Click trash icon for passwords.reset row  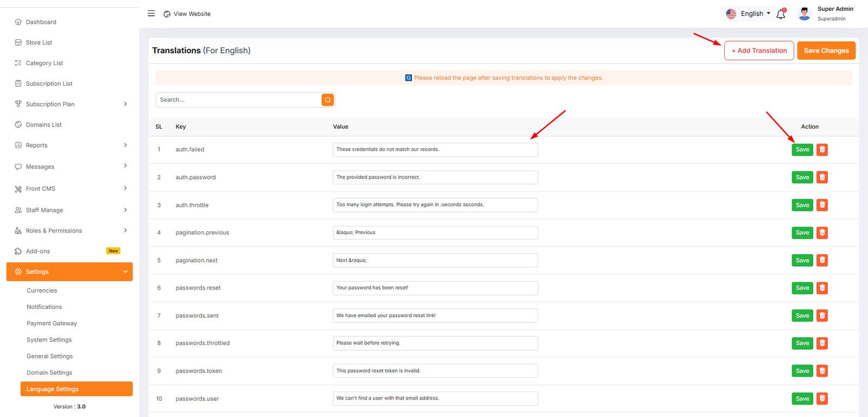(822, 288)
